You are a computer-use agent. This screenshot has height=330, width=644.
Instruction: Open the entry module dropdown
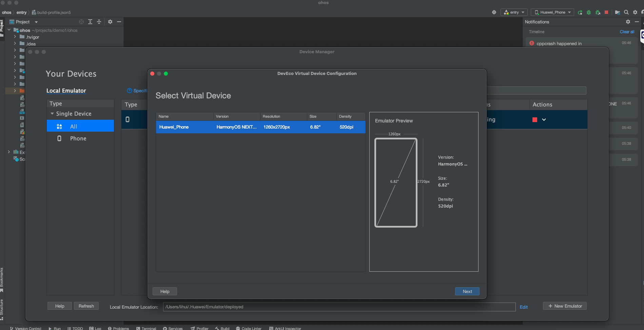[514, 12]
